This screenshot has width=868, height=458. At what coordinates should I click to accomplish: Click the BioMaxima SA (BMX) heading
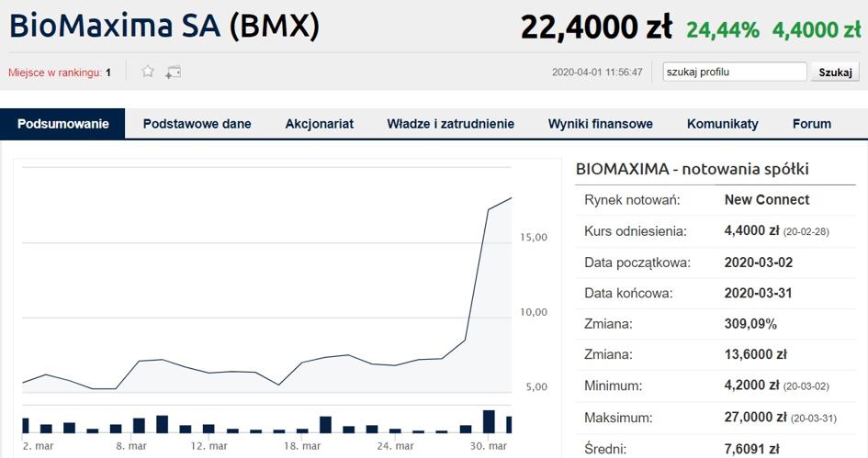[164, 27]
